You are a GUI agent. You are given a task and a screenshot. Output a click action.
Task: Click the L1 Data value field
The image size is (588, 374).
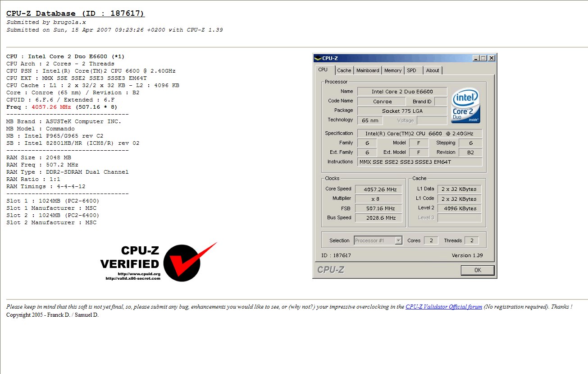point(459,189)
